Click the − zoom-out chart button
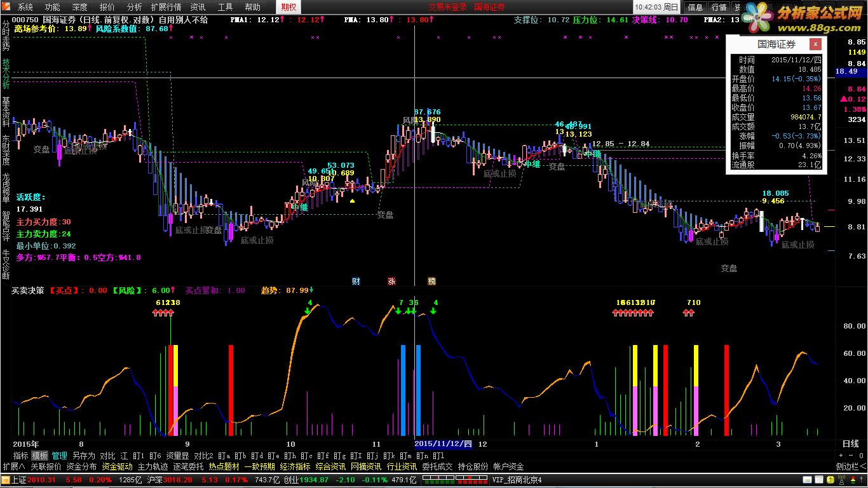The height and width of the screenshot is (488, 868). click(851, 456)
